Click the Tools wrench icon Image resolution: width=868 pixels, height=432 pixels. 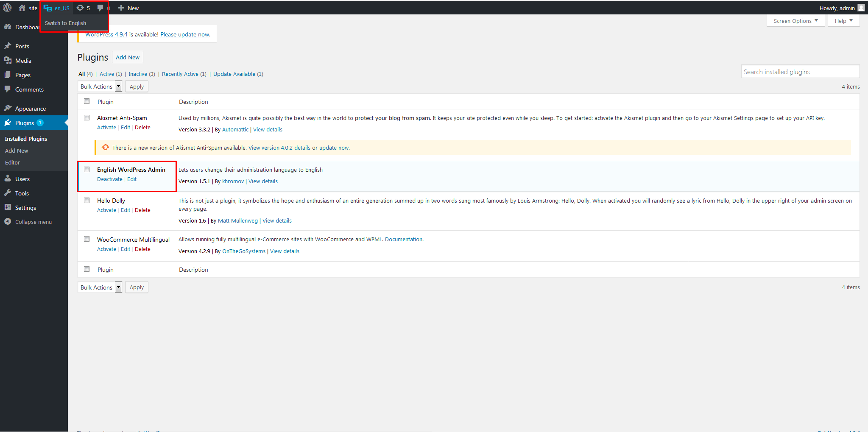point(8,193)
